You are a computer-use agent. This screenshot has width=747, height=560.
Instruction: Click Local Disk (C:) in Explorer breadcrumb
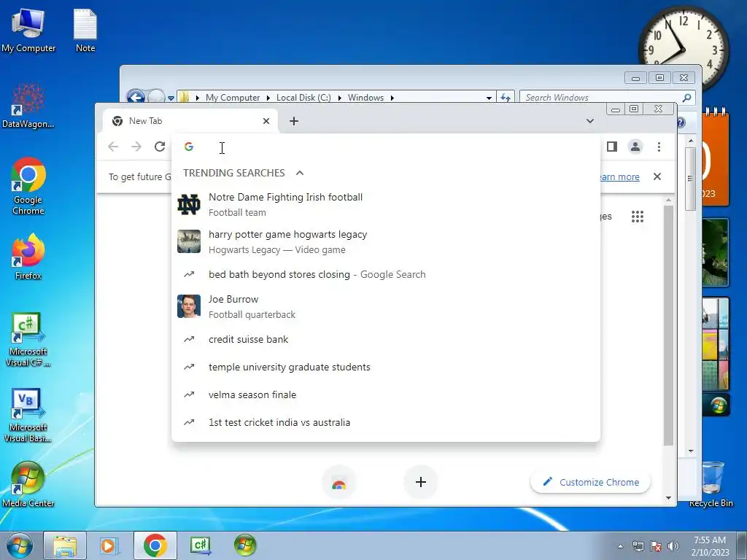click(303, 98)
